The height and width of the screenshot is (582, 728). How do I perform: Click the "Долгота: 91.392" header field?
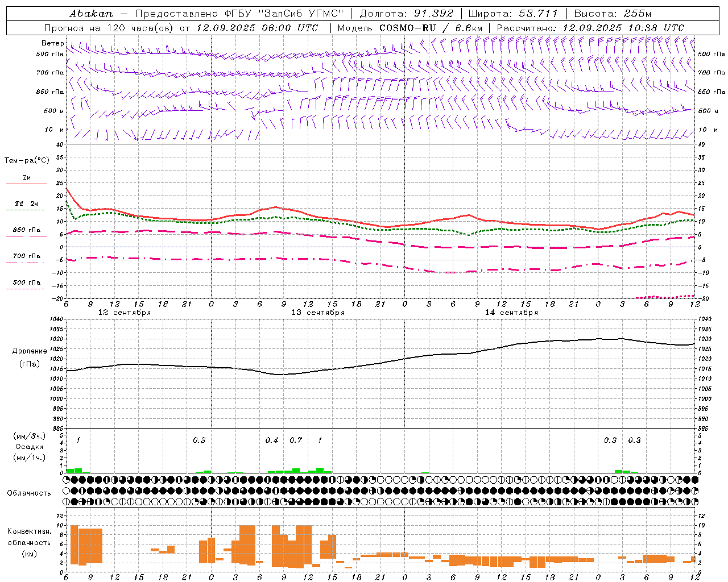coord(407,14)
